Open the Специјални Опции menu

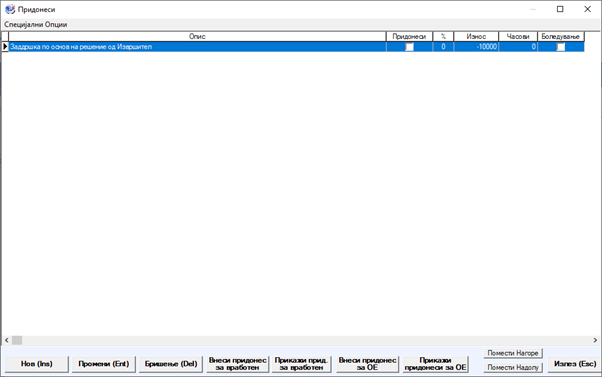[x=36, y=25]
